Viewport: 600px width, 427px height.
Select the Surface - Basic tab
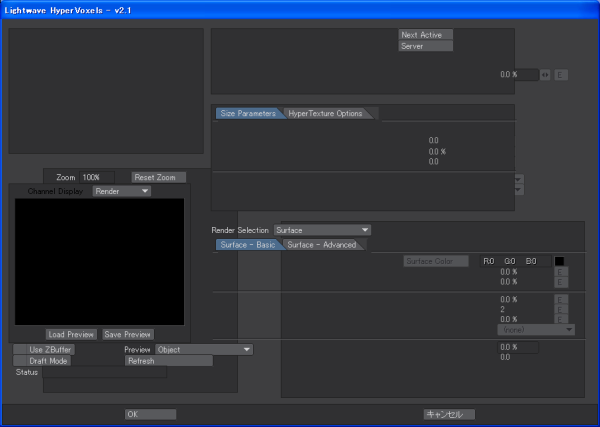[x=248, y=245]
